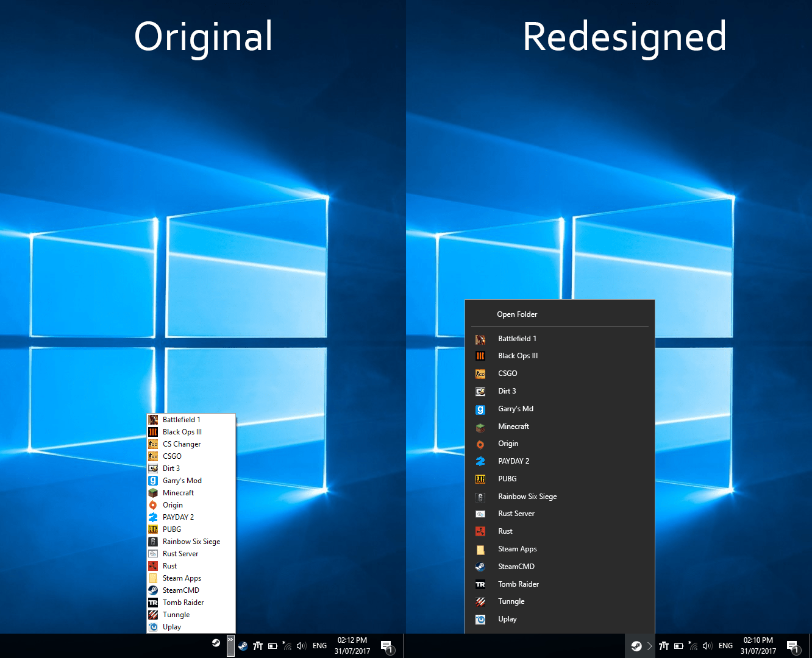
Task: Click the CSGO icon in the original menu
Action: (152, 456)
